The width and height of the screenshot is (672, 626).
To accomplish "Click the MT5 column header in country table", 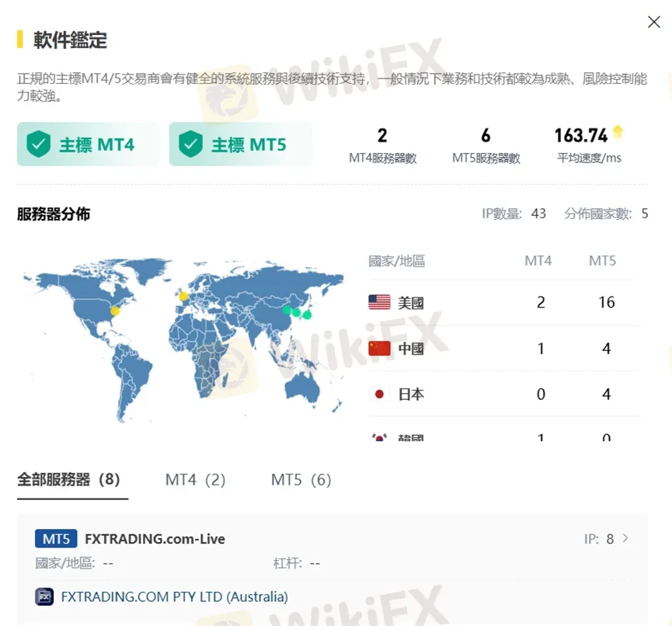I will click(602, 261).
